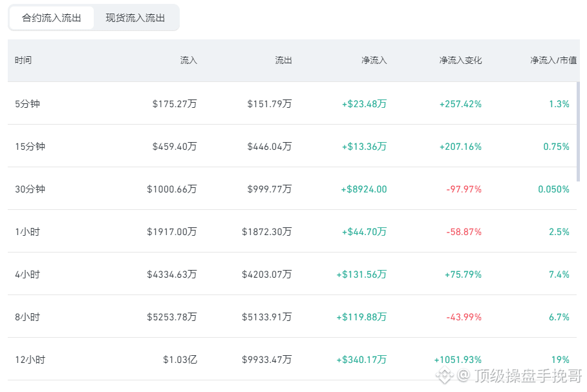587x392 pixels.
Task: Select the 30分钟 row label
Action: point(30,189)
